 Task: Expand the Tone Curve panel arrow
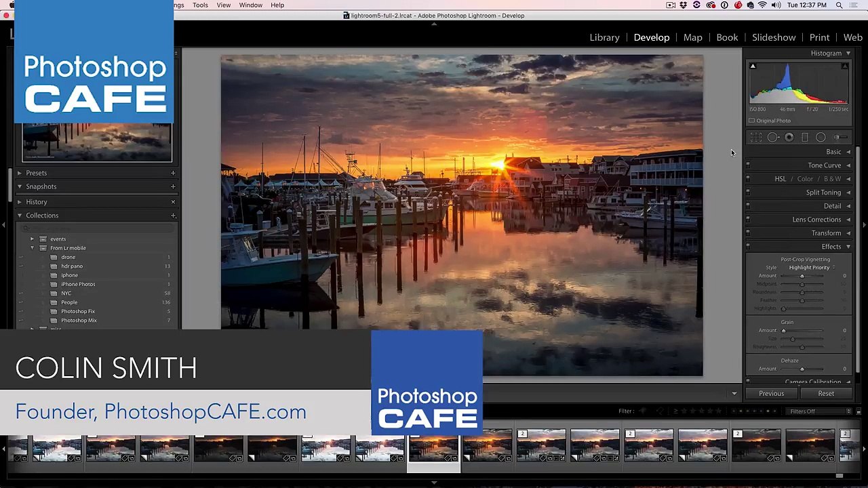(x=848, y=165)
